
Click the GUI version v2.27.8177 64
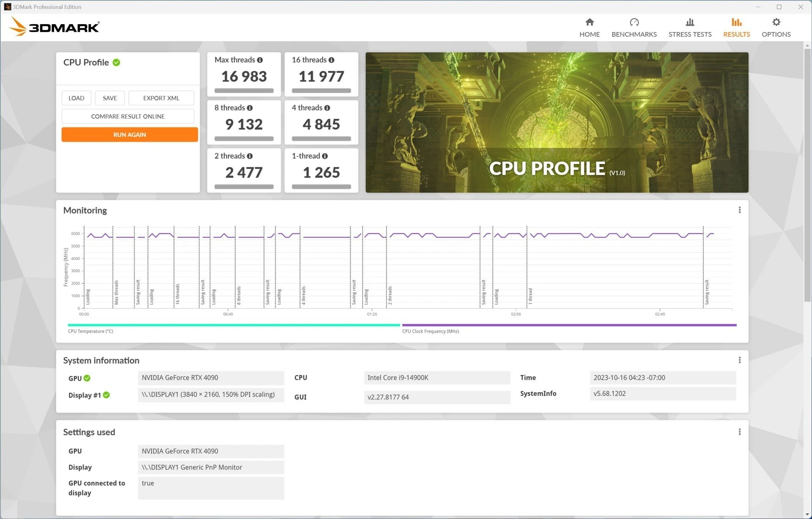pyautogui.click(x=437, y=397)
